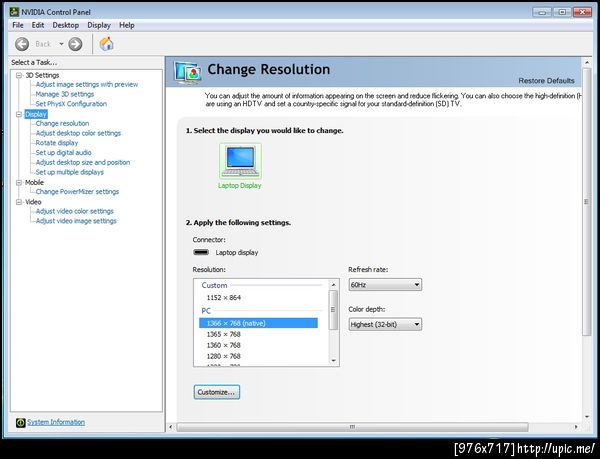
Task: Click the Custom group header in list
Action: 214,285
